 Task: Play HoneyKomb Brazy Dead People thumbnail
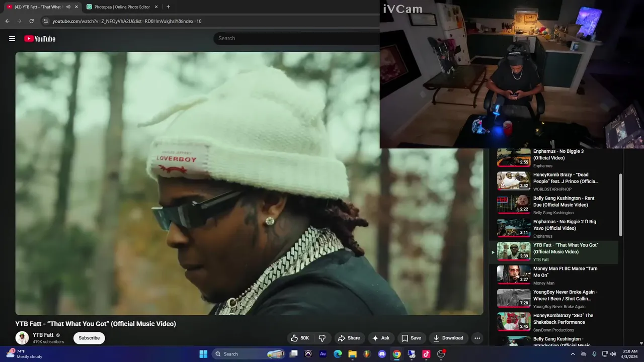(514, 181)
